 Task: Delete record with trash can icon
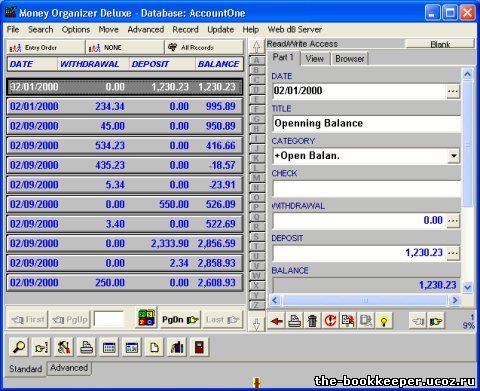pos(312,321)
